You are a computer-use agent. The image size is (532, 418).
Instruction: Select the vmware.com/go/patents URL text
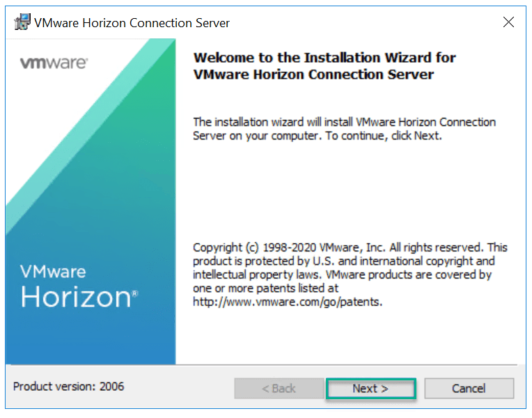click(288, 302)
